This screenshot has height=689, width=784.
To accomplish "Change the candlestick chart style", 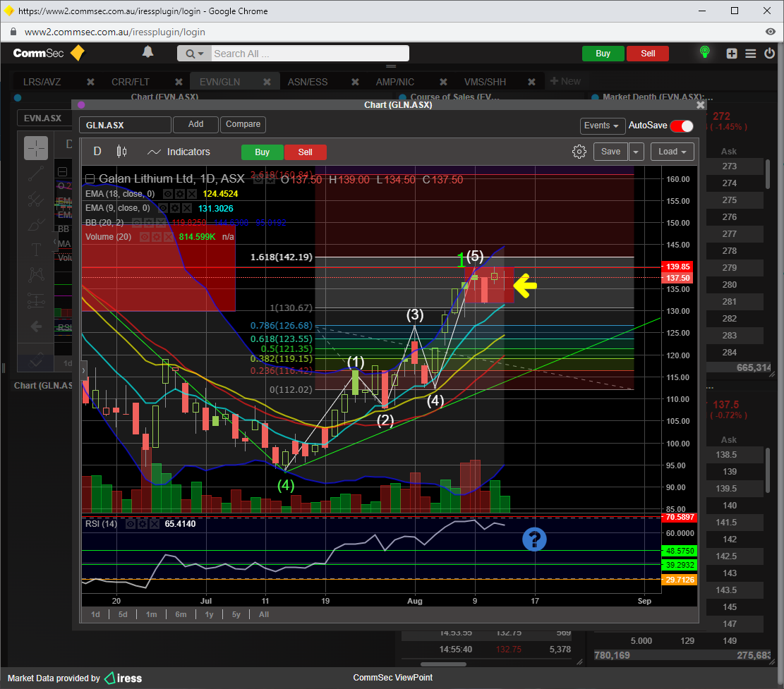I will 121,152.
